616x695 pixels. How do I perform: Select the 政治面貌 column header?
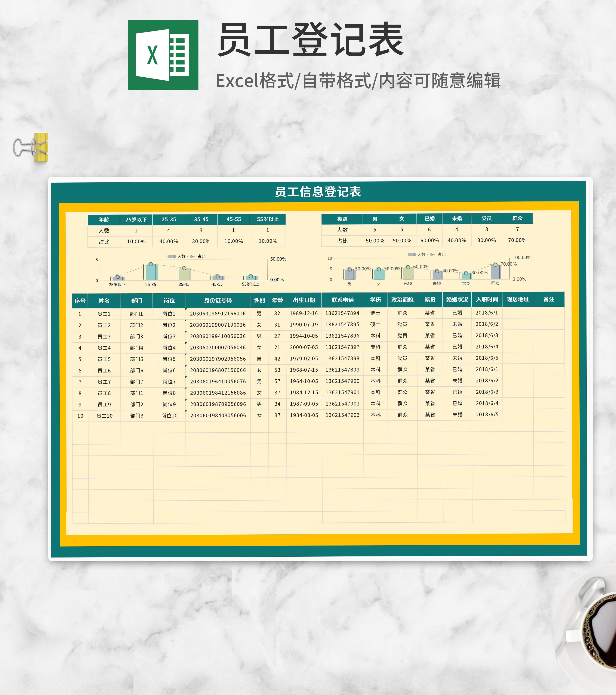point(402,300)
